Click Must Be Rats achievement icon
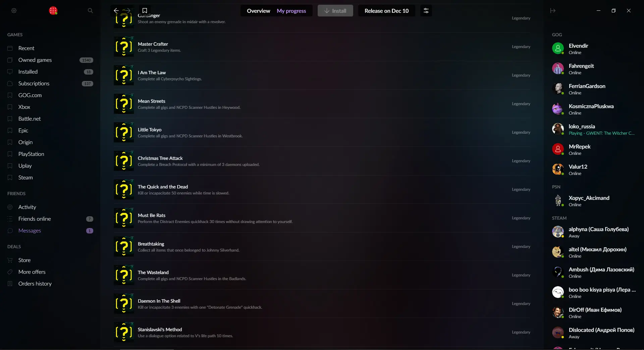This screenshot has width=644, height=350. (x=124, y=218)
